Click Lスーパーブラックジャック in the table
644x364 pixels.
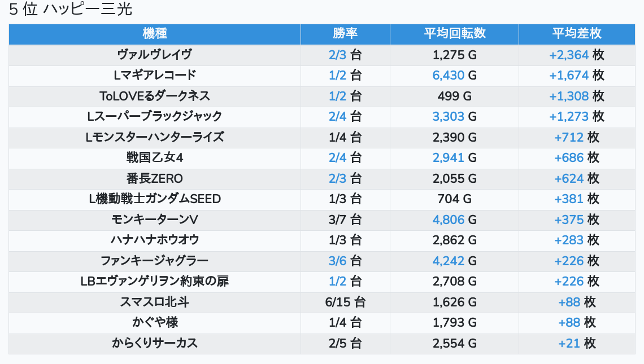[154, 116]
